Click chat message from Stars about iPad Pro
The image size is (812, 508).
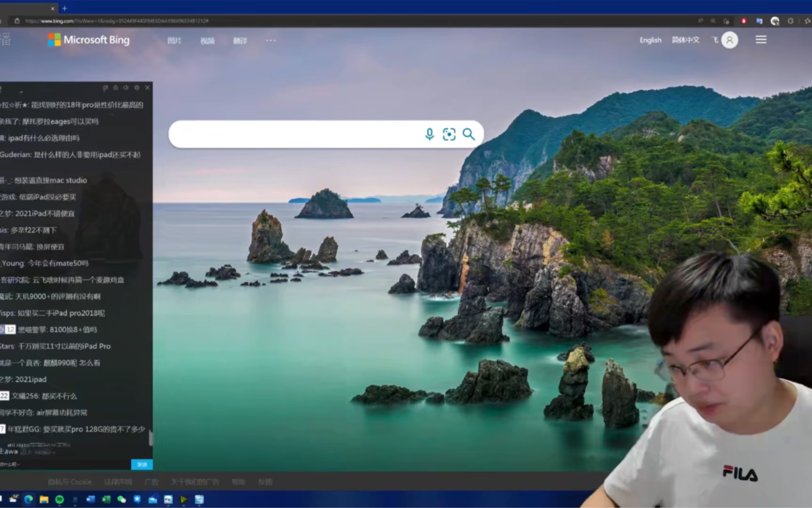(55, 346)
